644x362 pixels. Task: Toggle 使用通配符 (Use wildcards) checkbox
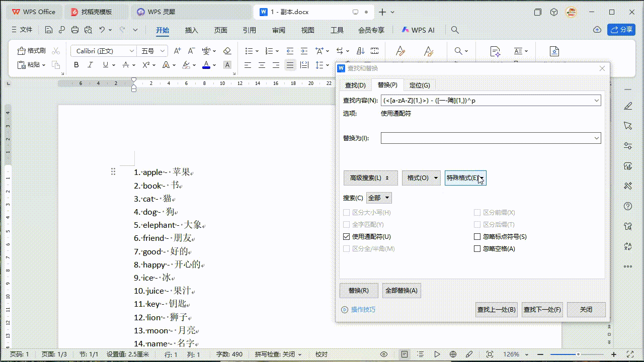[346, 237]
